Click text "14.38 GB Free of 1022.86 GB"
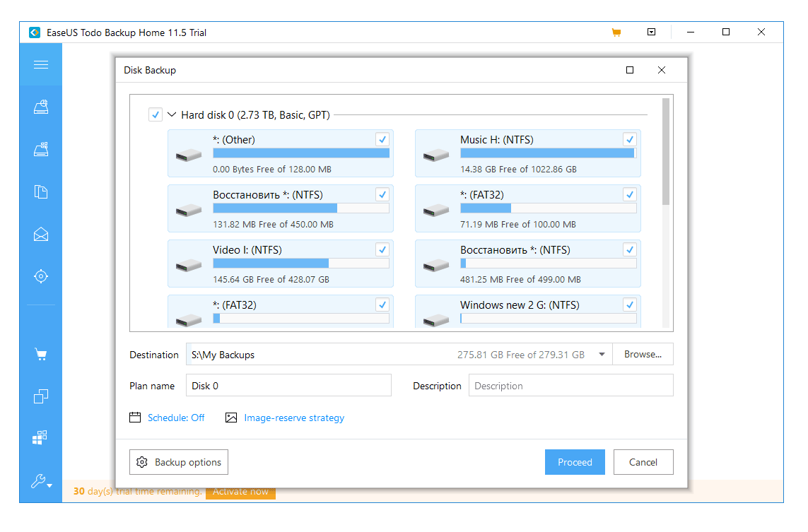 click(x=518, y=170)
